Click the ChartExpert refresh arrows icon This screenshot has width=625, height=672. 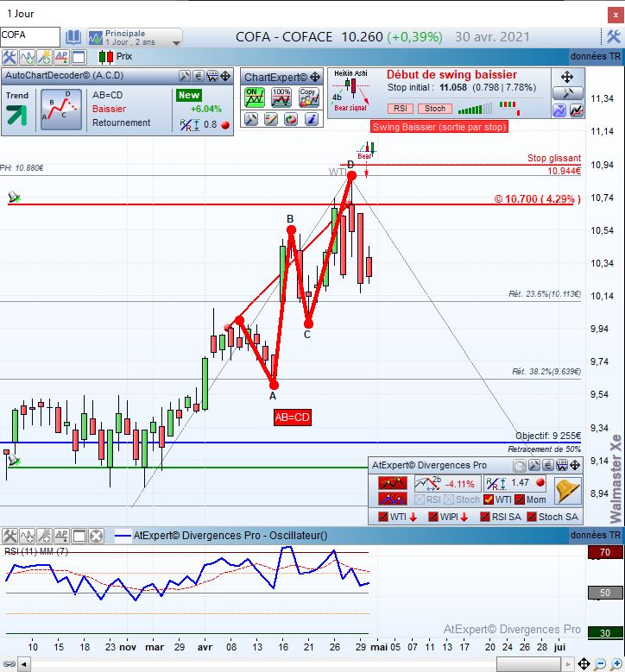click(x=291, y=119)
